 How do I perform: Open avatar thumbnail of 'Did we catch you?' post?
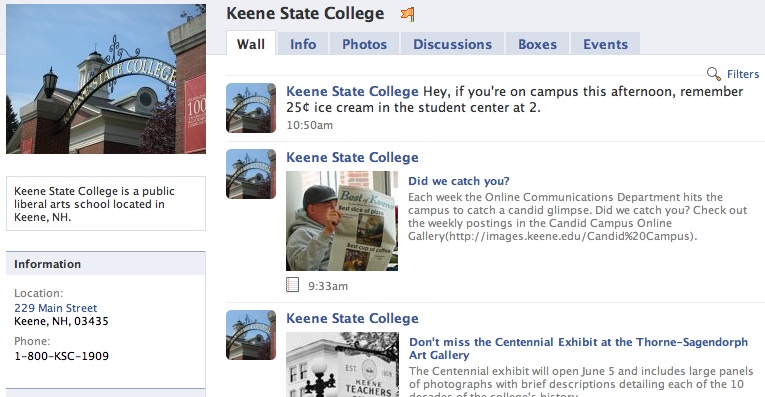[x=251, y=174]
